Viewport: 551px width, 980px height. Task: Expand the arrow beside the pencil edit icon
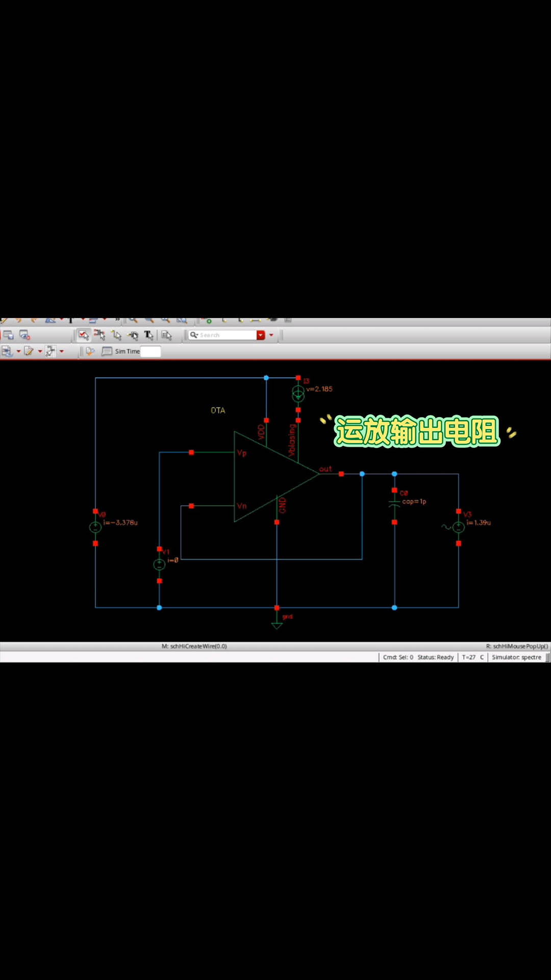40,351
